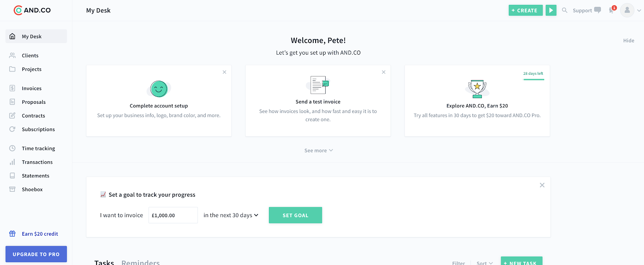Image resolution: width=644 pixels, height=265 pixels.
Task: Click the user avatar icon
Action: point(627,10)
